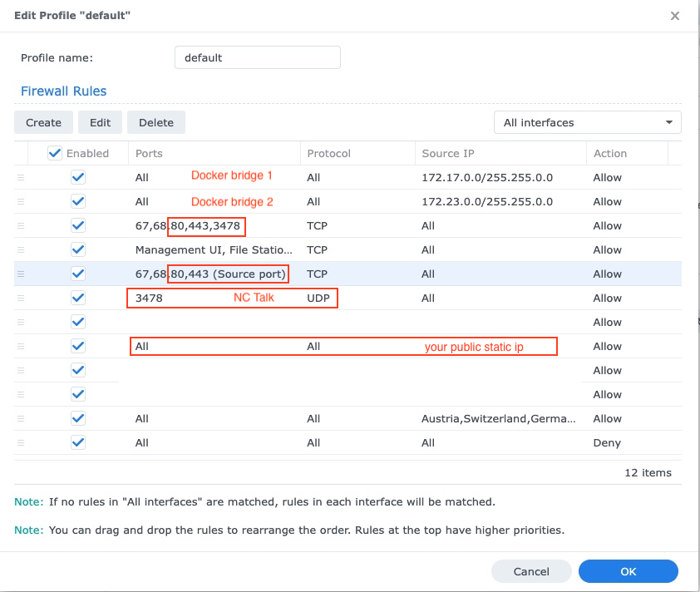Select the 3478 ports cell
This screenshot has height=592, width=700.
click(x=149, y=298)
